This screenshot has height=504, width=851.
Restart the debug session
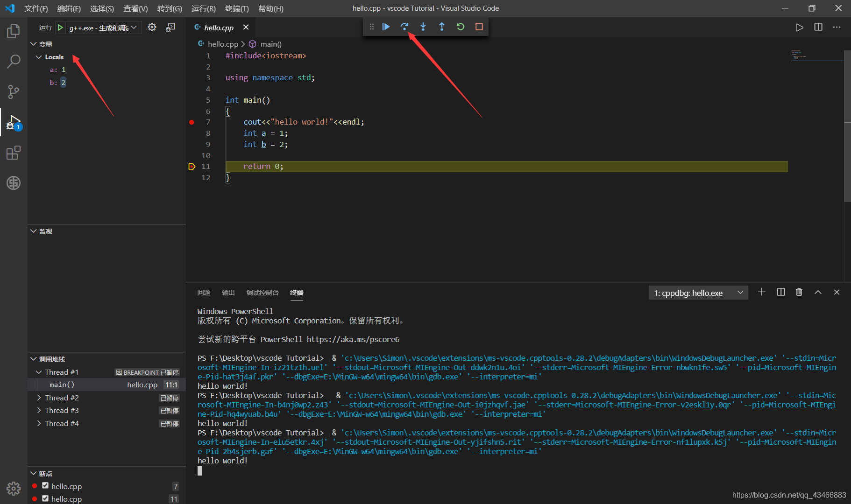tap(460, 27)
